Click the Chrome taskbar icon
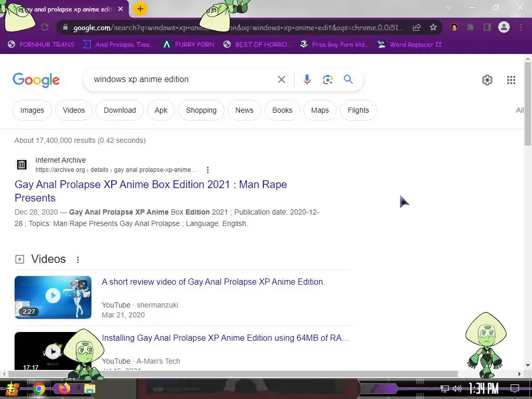Screen dimensions: 532x399 (38, 389)
